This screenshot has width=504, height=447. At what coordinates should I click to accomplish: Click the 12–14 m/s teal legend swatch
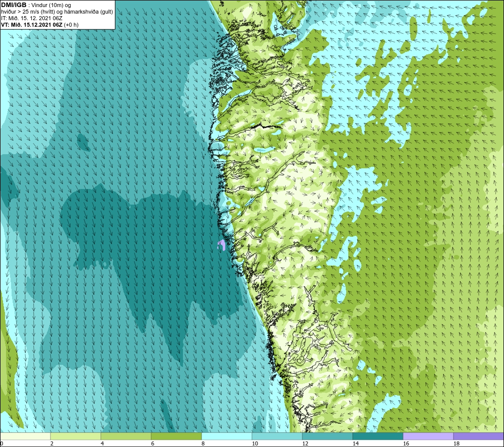(327, 436)
